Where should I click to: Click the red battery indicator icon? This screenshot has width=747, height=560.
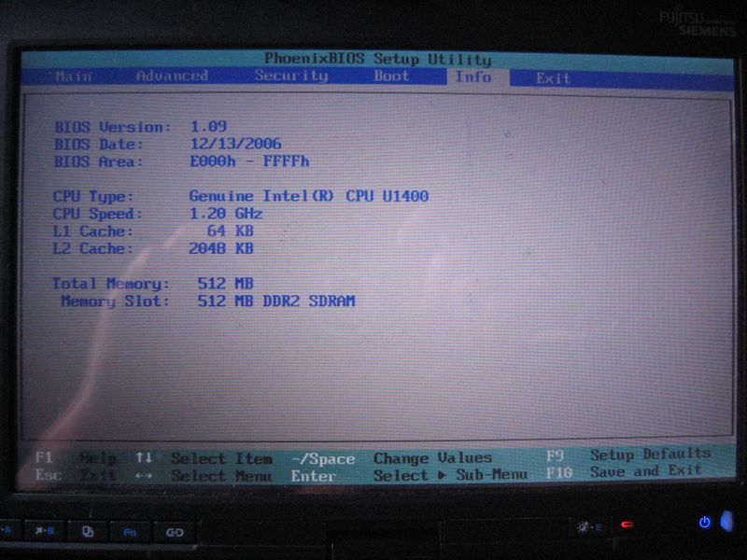click(627, 525)
